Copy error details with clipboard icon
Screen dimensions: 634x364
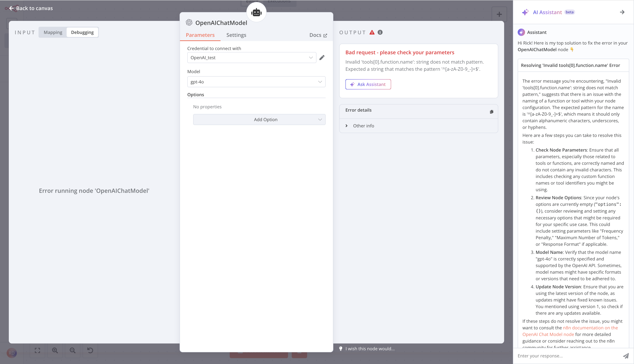click(491, 112)
